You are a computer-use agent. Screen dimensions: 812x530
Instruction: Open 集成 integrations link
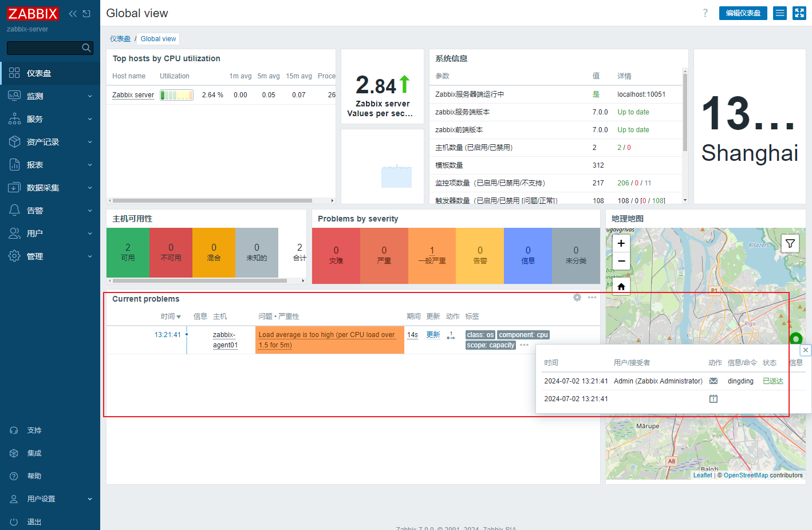coord(50,453)
